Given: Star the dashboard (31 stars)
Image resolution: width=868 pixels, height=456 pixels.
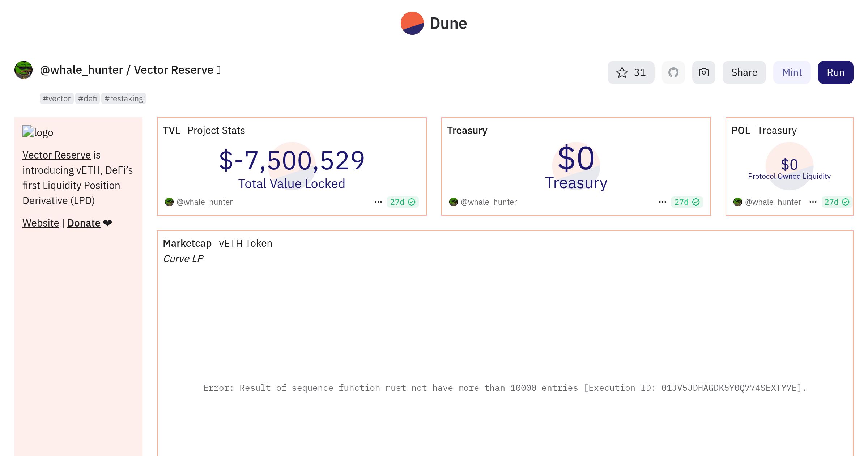Looking at the screenshot, I should (631, 72).
